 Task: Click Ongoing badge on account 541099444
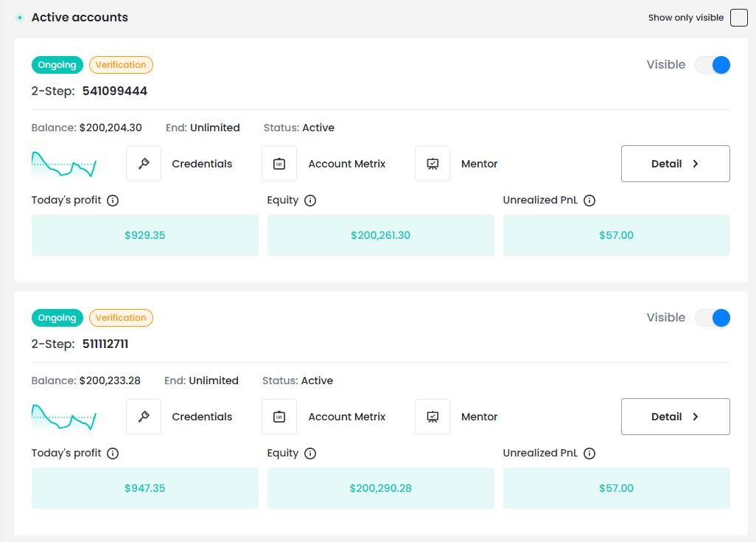(57, 65)
